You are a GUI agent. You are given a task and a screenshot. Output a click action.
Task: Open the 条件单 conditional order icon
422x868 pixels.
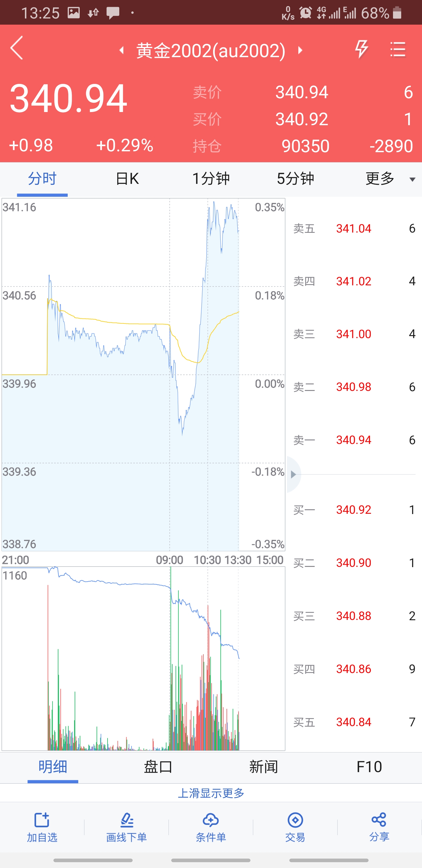[211, 826]
